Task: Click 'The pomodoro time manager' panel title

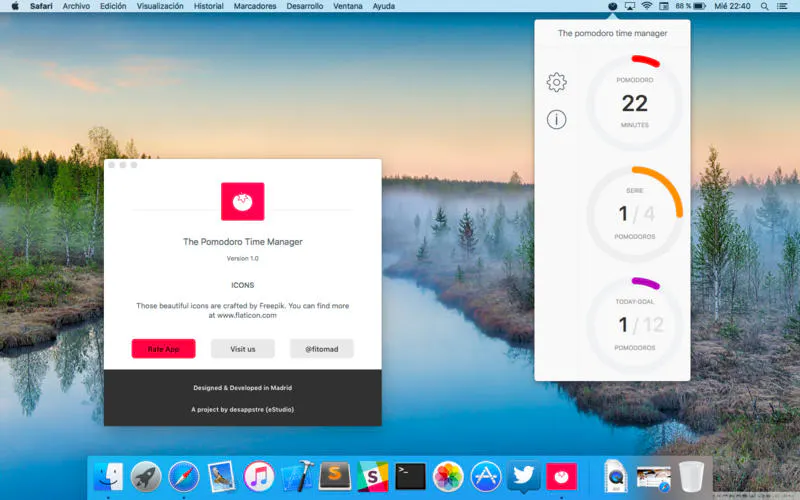Action: click(x=612, y=33)
